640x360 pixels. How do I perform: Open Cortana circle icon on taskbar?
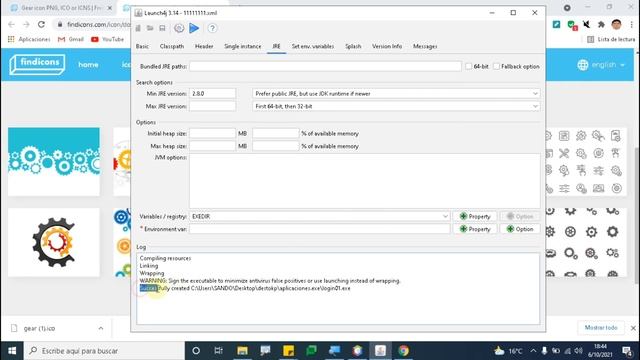[196, 351]
